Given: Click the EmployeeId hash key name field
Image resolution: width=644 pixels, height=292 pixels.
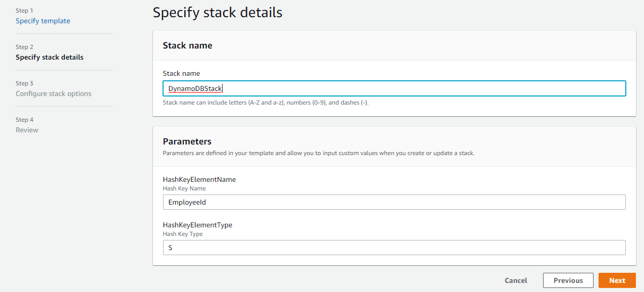Looking at the screenshot, I should (x=394, y=202).
